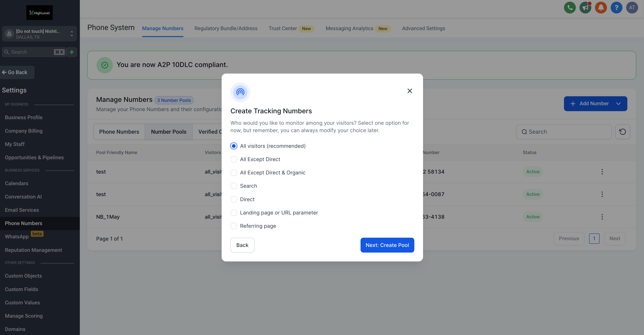Open three-dot menu for NB_1May pool
Viewport: 644px width, 335px height.
(x=602, y=217)
